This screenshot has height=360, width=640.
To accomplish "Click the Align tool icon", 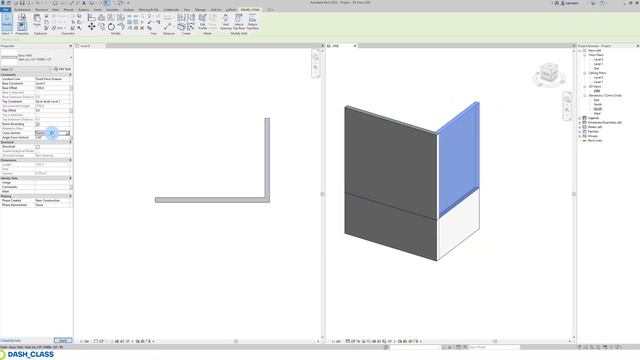I will click(91, 17).
